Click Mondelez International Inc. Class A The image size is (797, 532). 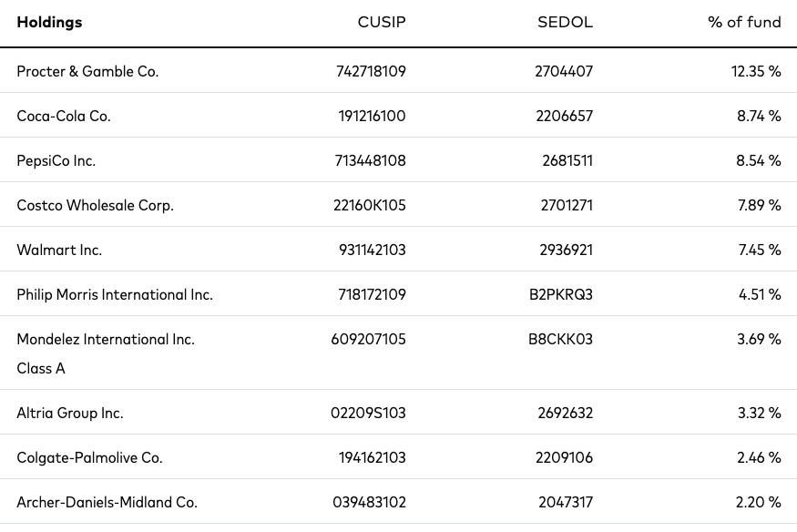pos(106,353)
